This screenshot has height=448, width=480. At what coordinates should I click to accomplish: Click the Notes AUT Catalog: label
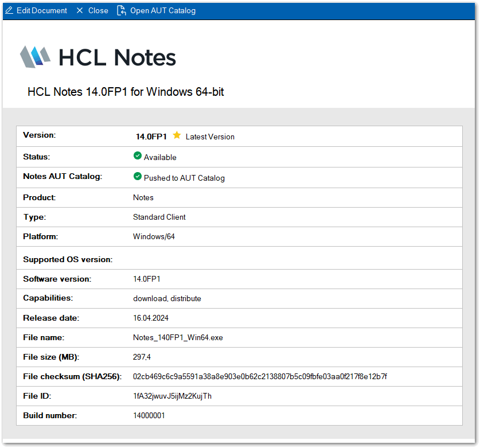63,176
